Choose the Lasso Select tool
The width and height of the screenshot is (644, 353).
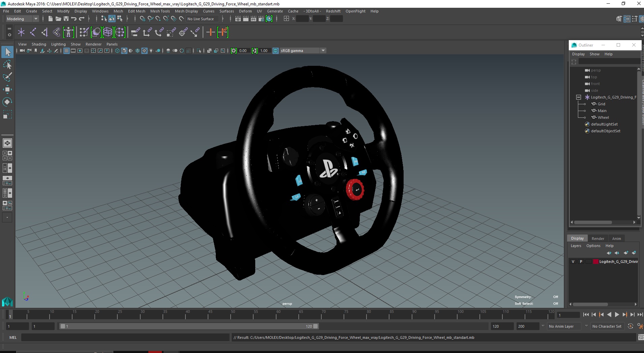(x=7, y=64)
